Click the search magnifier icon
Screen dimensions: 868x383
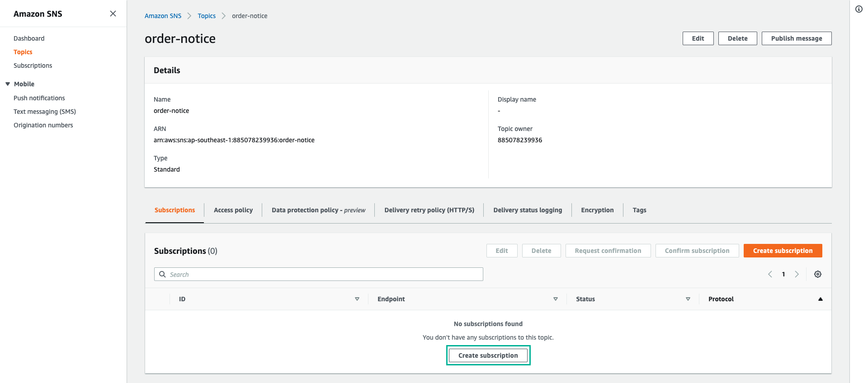tap(162, 274)
